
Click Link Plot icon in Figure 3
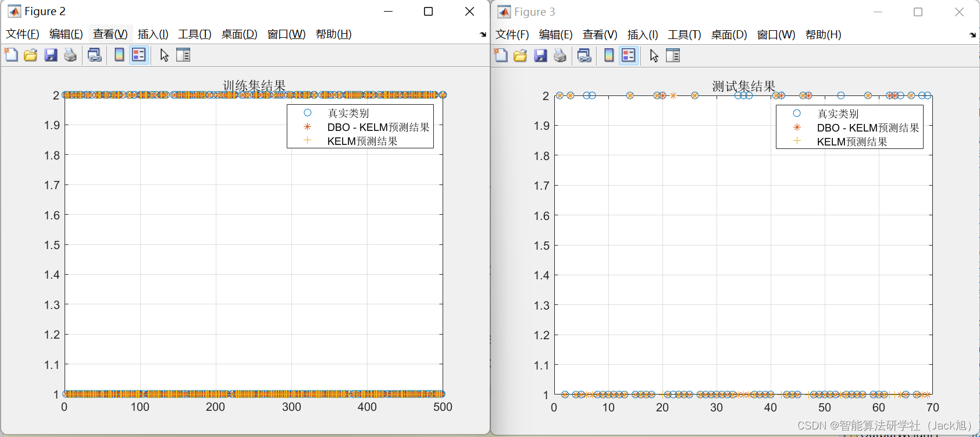coord(585,55)
